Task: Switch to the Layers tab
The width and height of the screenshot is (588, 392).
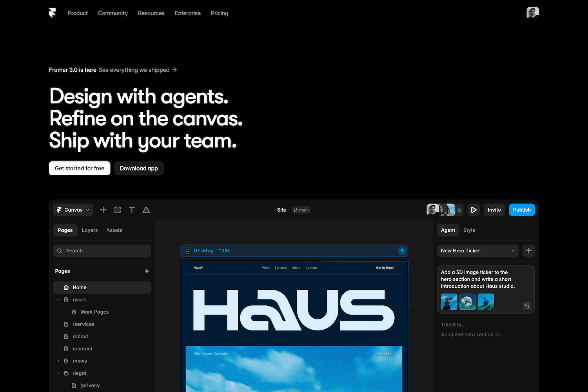Action: 90,230
